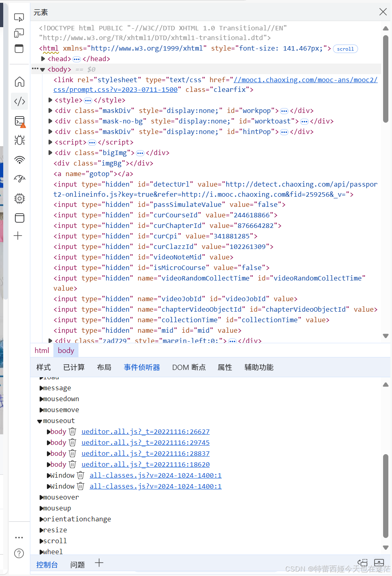Open the Sources bug icon
The width and height of the screenshot is (392, 576).
coord(19,140)
